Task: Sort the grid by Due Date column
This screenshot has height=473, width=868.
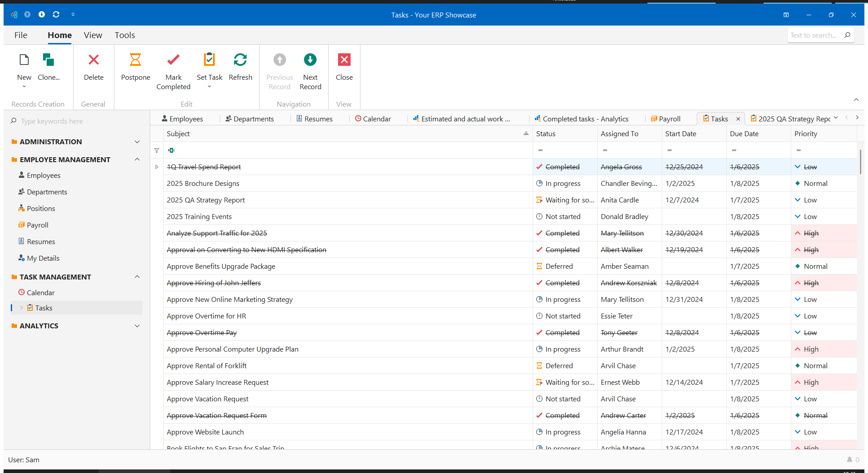Action: pos(744,134)
